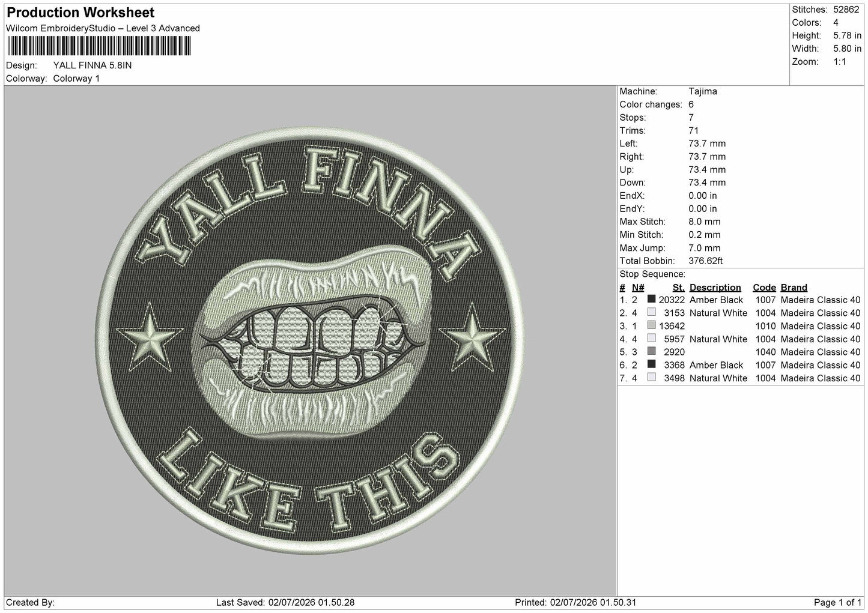
Task: Click 'Natural White' description in stop 2
Action: pyautogui.click(x=718, y=313)
